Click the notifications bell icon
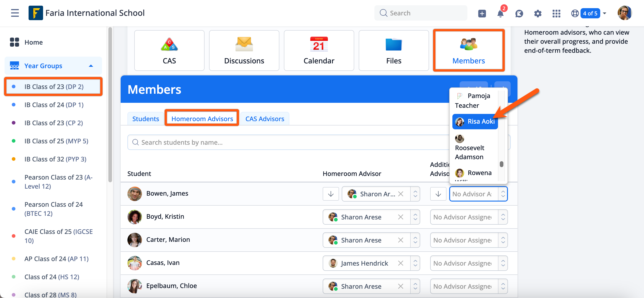Image resolution: width=644 pixels, height=298 pixels. (x=500, y=14)
